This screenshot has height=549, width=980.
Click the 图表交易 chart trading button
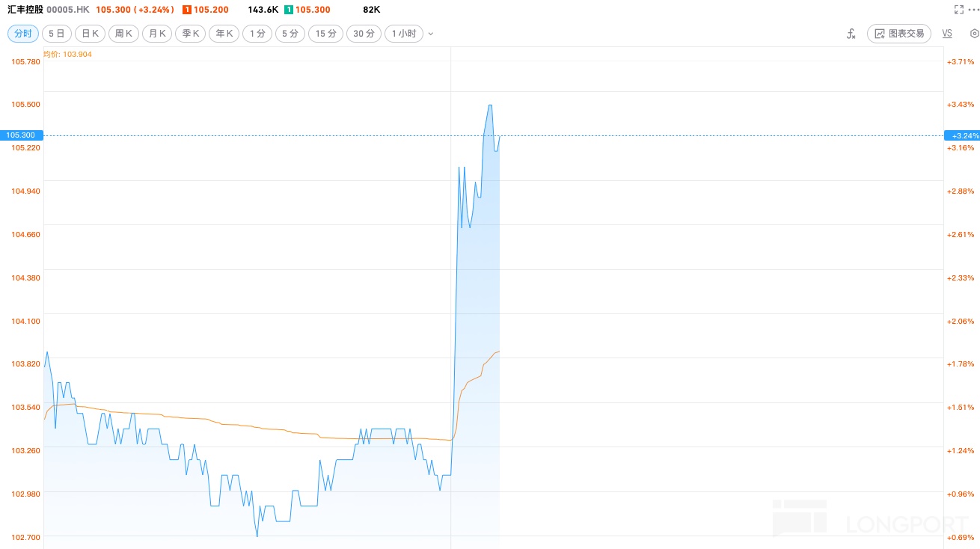coord(899,34)
